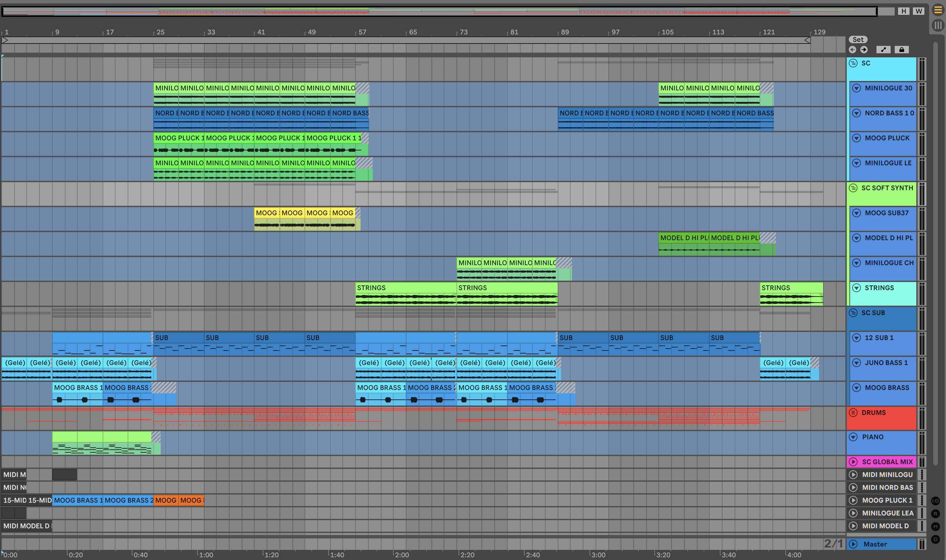946x560 pixels.
Task: Jump to the previous locator arrow
Action: (852, 50)
